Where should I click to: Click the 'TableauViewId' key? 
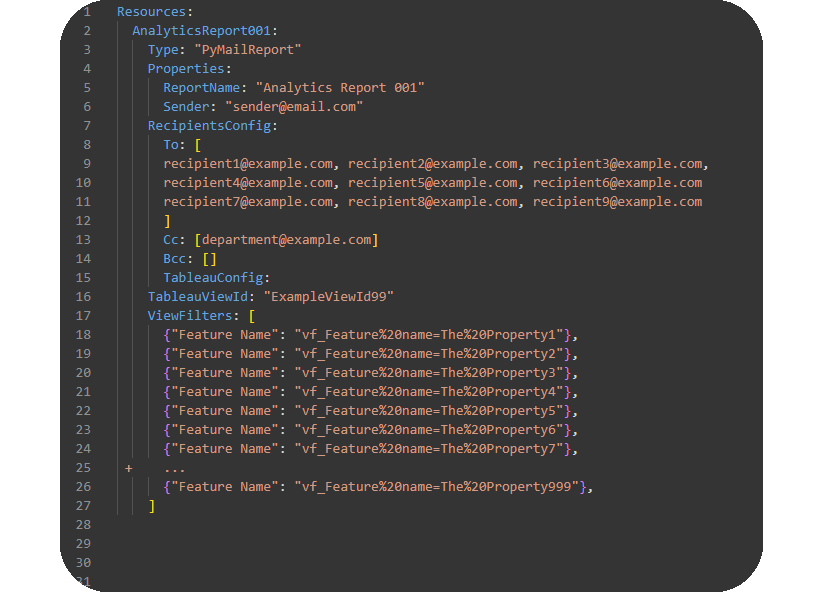coord(197,297)
